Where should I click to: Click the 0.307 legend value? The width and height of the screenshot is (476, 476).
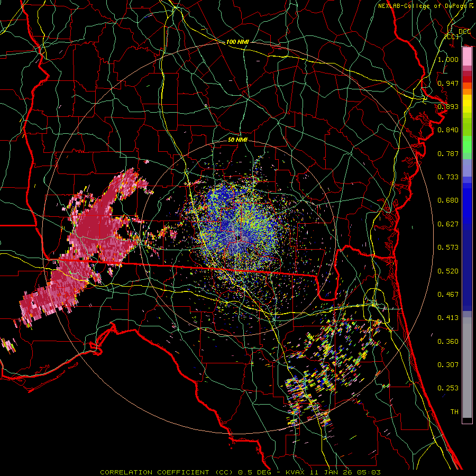tap(448, 365)
